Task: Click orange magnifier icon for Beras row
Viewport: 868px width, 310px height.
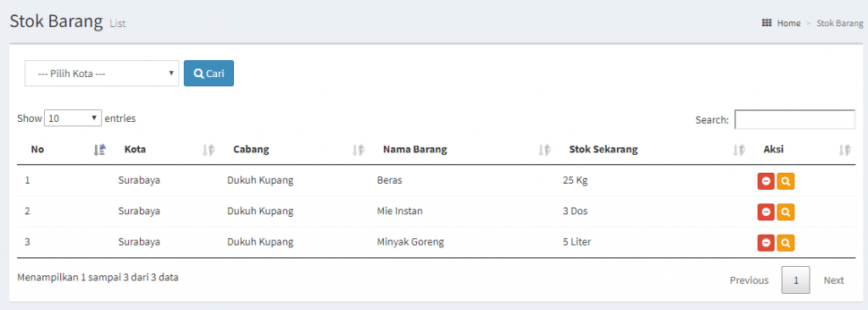Action: 786,181
